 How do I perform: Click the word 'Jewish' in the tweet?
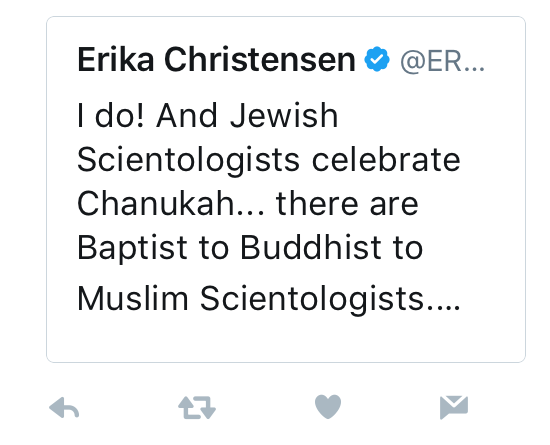[x=284, y=115]
